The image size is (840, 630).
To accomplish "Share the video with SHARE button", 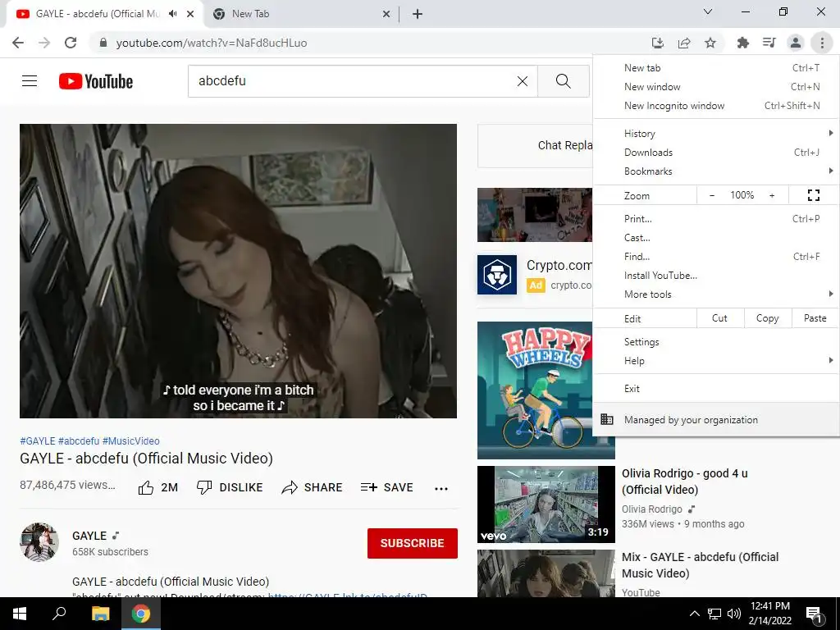I will coord(312,487).
